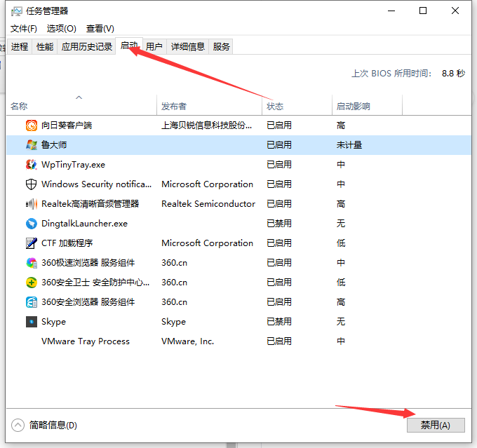Select the Realtek audio manager speaker icon

pyautogui.click(x=32, y=204)
